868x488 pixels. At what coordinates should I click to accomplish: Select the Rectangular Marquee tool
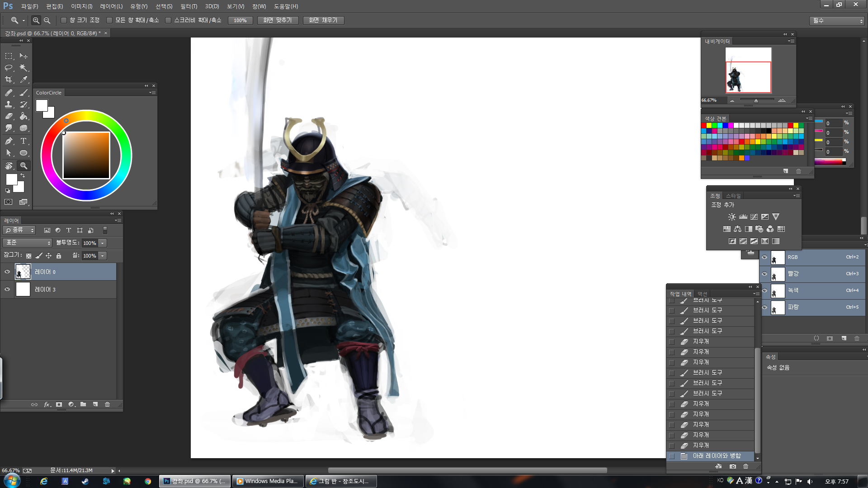click(9, 56)
